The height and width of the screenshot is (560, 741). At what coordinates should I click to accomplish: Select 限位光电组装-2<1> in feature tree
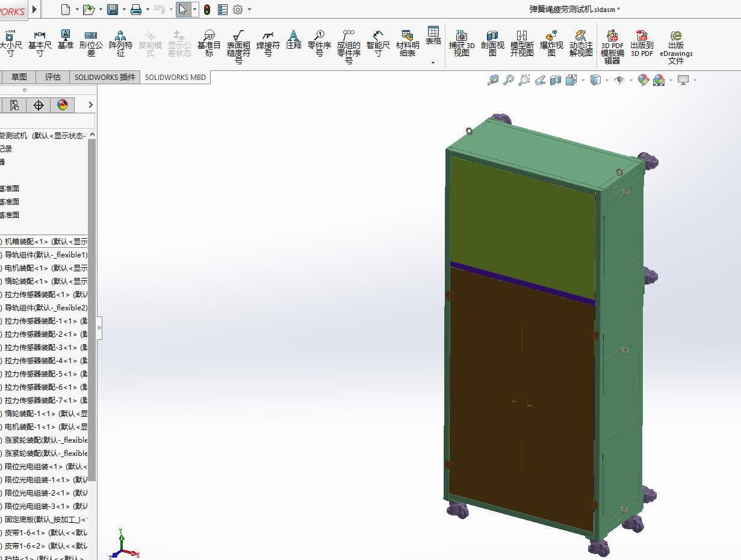click(44, 493)
